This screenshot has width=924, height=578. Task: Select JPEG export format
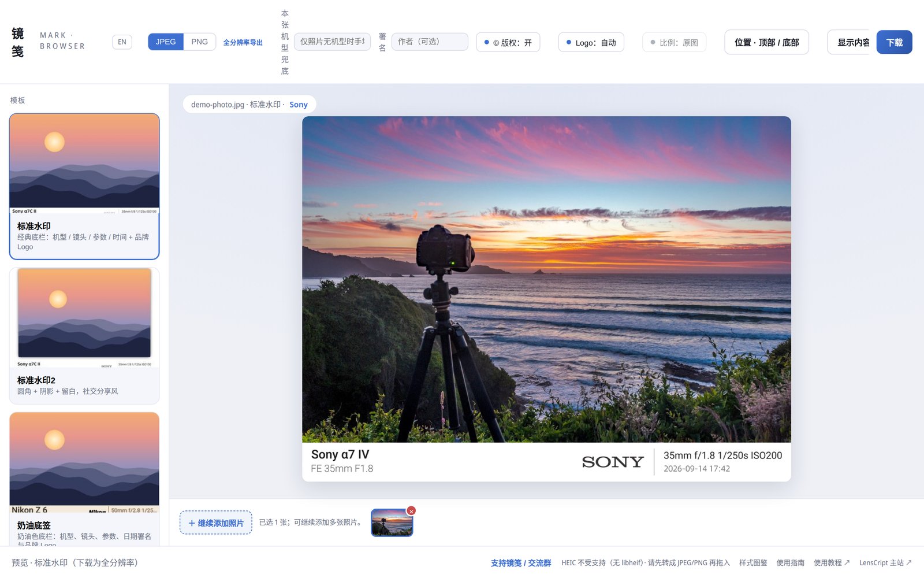tap(166, 42)
